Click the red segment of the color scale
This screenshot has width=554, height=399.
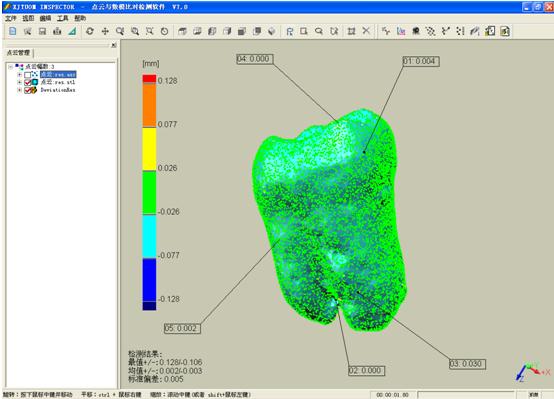click(149, 78)
